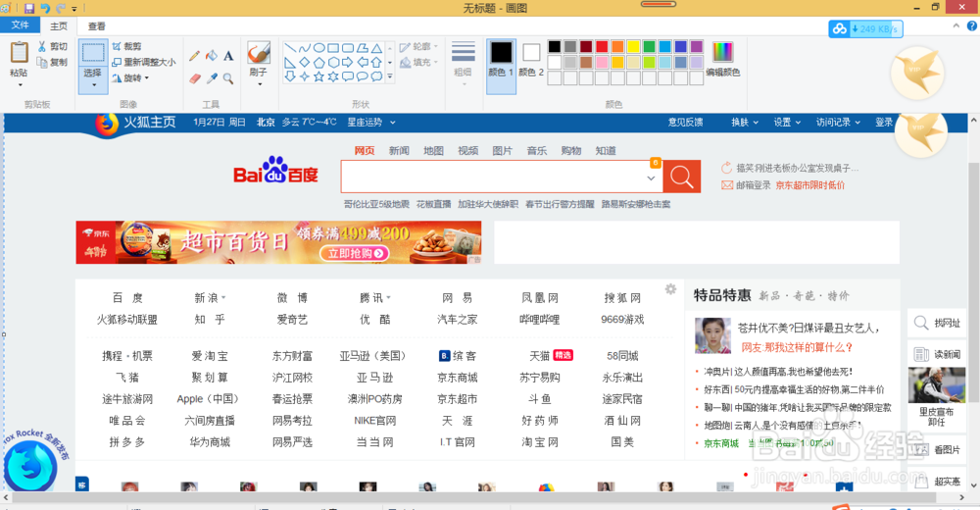Viewport: 980px width, 510px height.
Task: Collapse the ribbon with the chevron
Action: click(956, 25)
